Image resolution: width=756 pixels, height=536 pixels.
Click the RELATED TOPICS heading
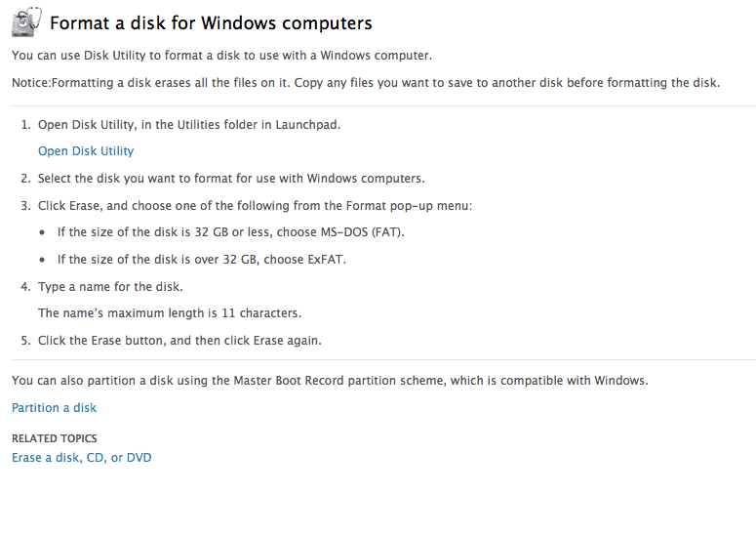tap(54, 438)
